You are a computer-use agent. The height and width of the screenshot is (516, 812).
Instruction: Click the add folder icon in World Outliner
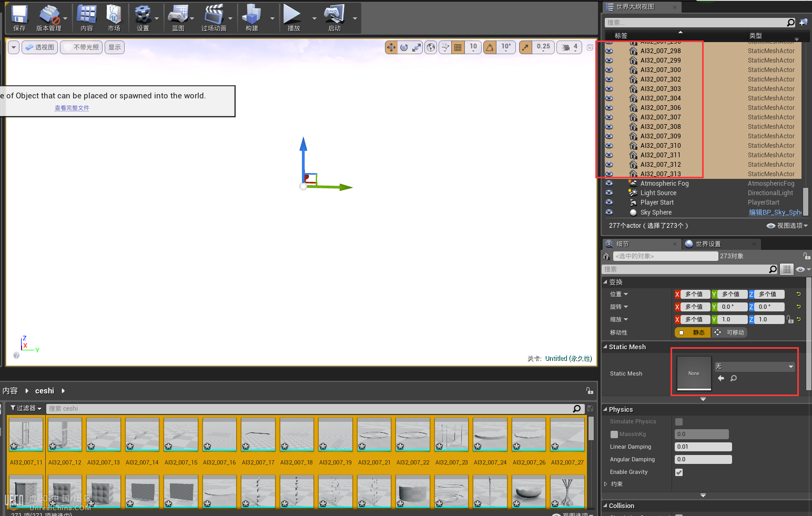[x=803, y=22]
